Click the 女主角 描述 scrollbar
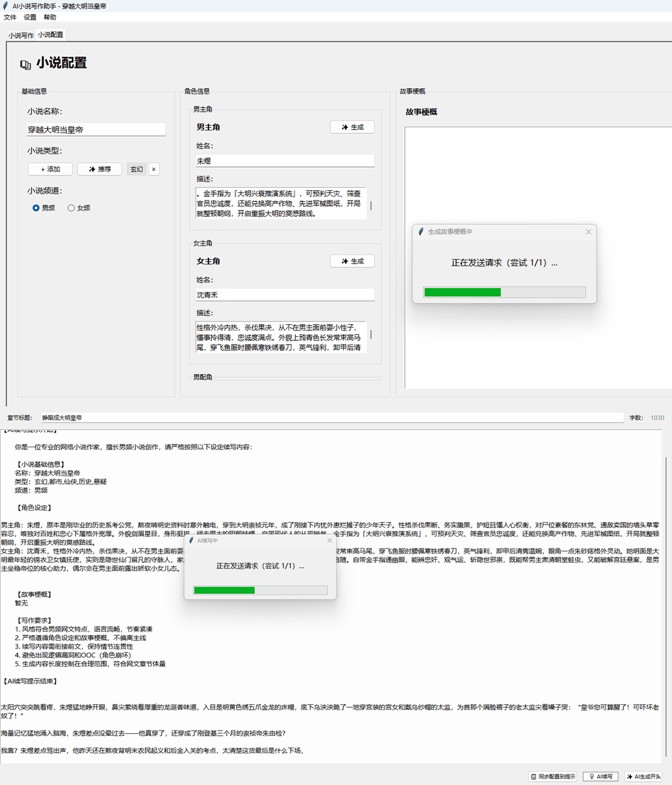This screenshot has height=785, width=672. [371, 335]
